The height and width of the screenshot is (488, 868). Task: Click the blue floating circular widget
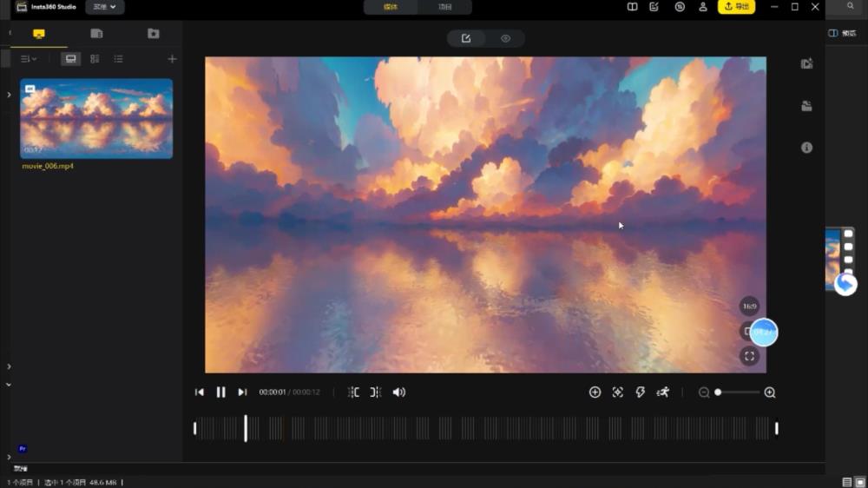click(764, 333)
